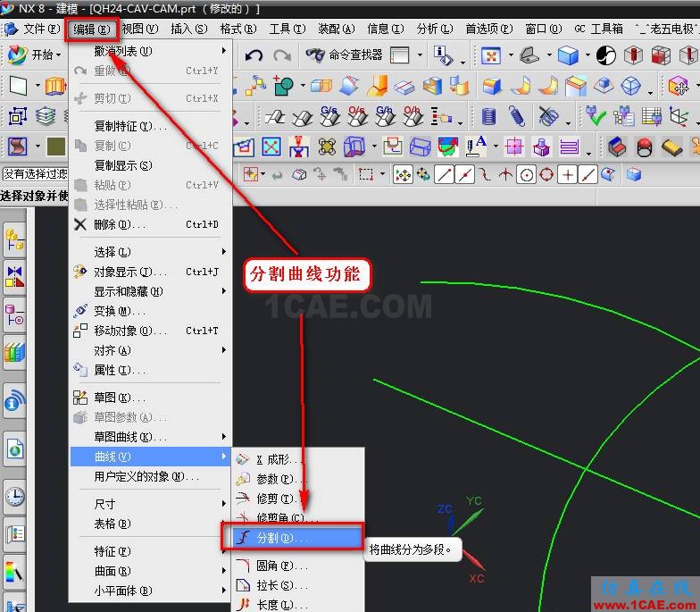Open the 窗口 window menu
Viewport: 700px width, 612px height.
543,29
